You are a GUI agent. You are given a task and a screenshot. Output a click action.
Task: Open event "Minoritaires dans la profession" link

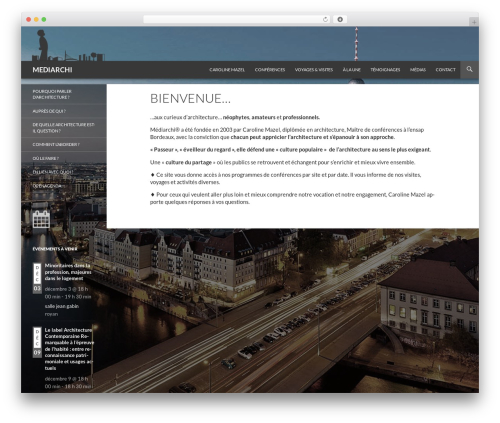tap(68, 272)
